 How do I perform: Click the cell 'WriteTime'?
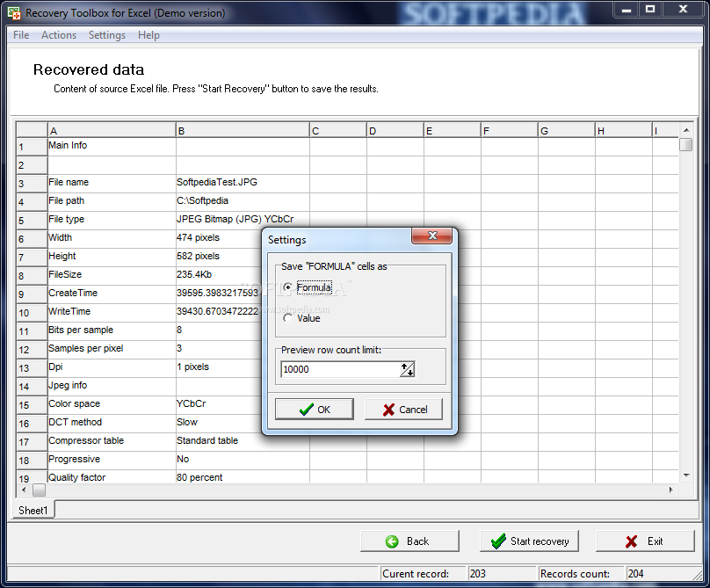(112, 312)
